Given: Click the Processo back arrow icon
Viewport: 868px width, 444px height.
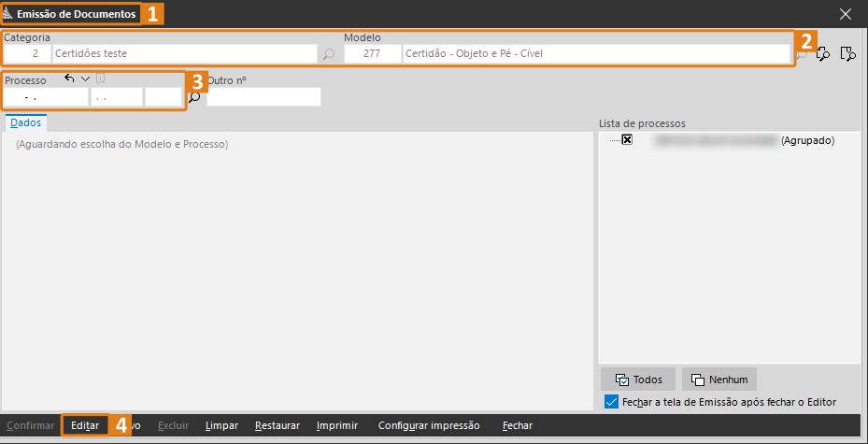Looking at the screenshot, I should tap(69, 79).
